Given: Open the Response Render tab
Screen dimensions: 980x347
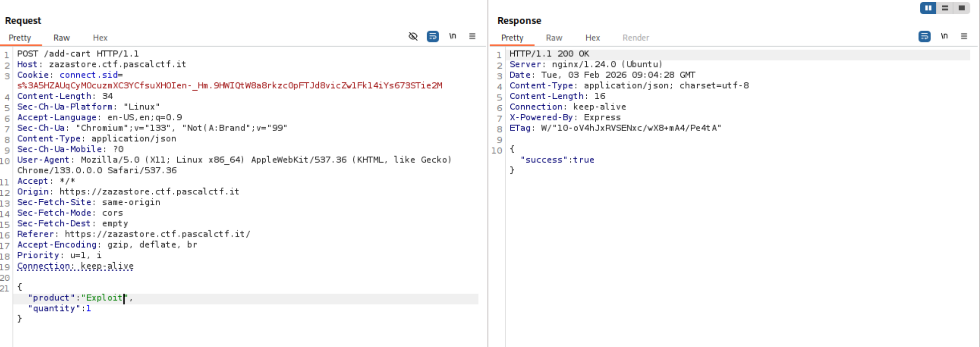Looking at the screenshot, I should [635, 38].
